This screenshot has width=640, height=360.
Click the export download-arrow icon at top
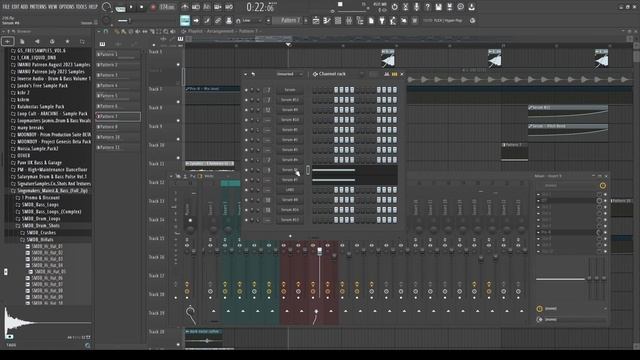click(x=471, y=7)
